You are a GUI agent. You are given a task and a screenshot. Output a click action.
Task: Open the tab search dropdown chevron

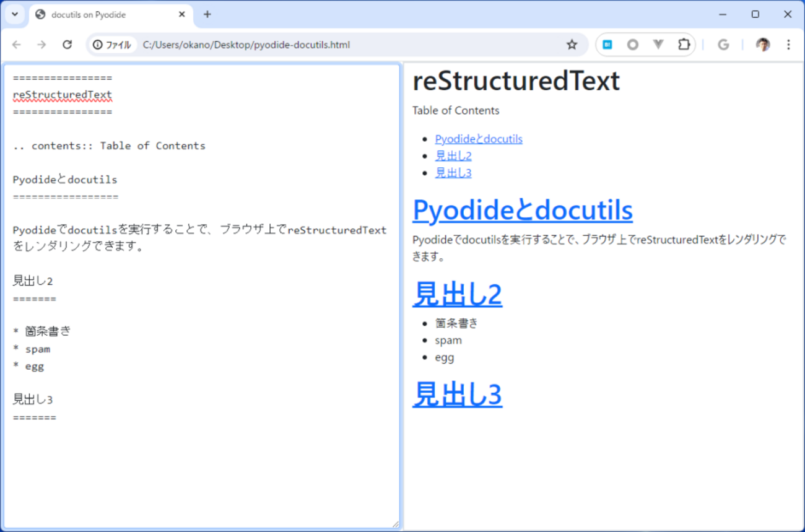(15, 14)
